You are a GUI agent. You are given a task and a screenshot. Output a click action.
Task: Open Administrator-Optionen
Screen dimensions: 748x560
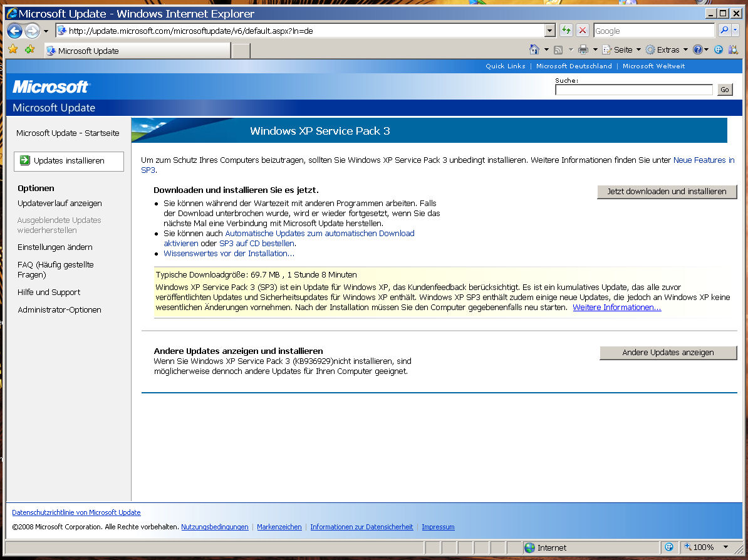coord(59,309)
